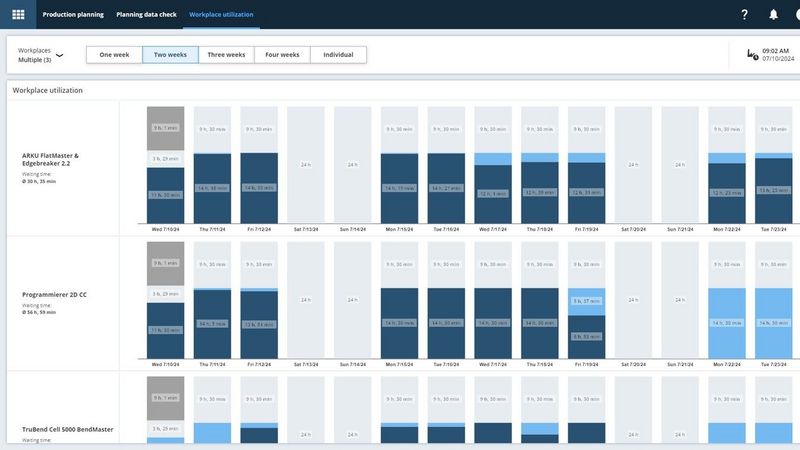Click the user profile avatar
This screenshot has height=450, width=800.
[x=796, y=15]
